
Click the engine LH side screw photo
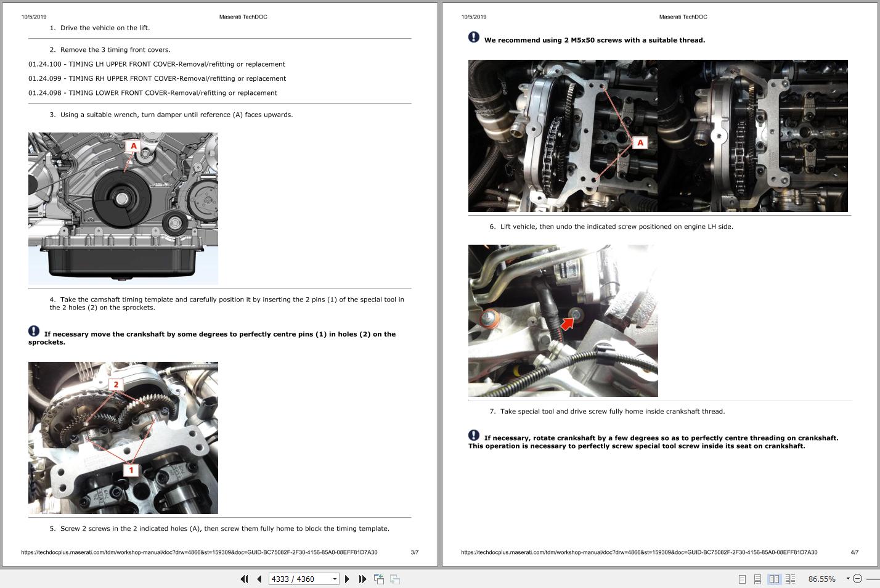pos(563,321)
